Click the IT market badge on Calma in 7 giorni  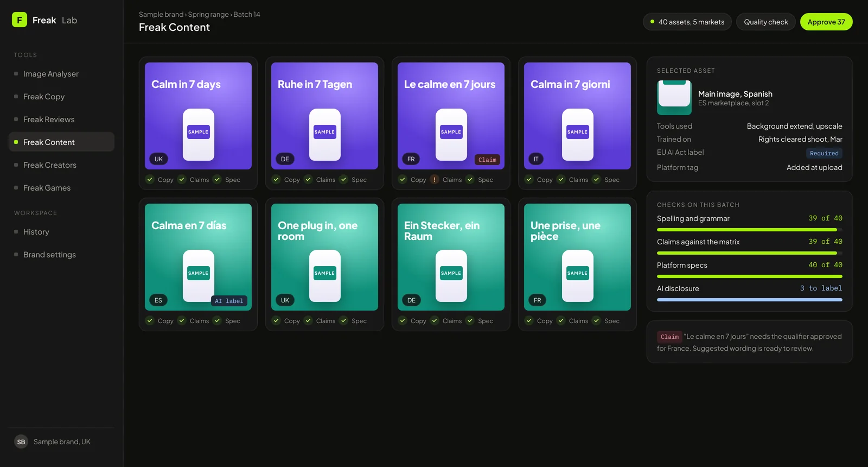pos(536,159)
